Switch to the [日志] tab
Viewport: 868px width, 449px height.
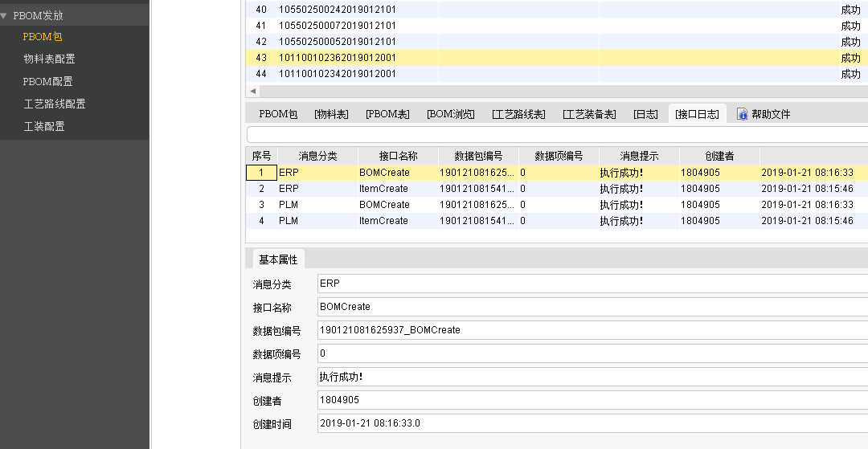tap(645, 114)
